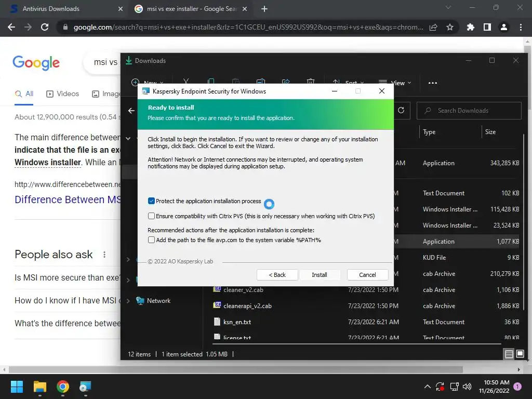The width and height of the screenshot is (532, 399).
Task: Switch to msi vs exe installer Google tab
Action: click(190, 9)
